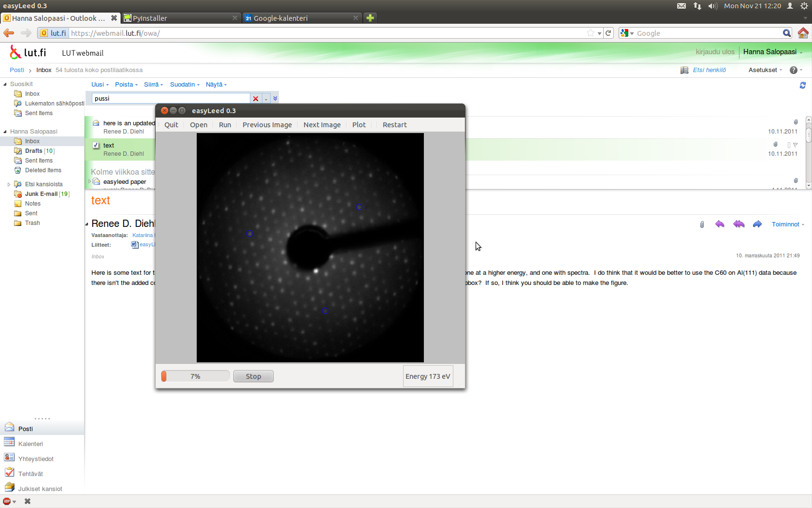Open the Suodatin dropdown menu

[185, 85]
